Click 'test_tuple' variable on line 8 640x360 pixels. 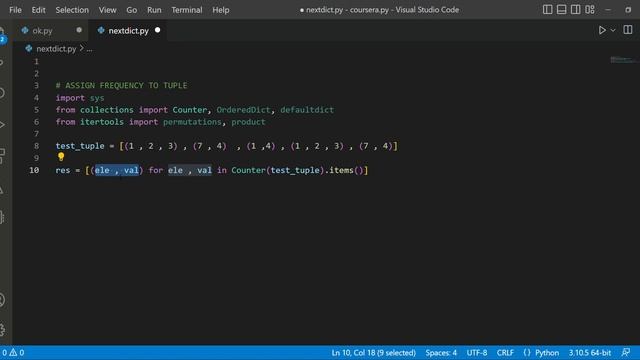tap(80, 146)
